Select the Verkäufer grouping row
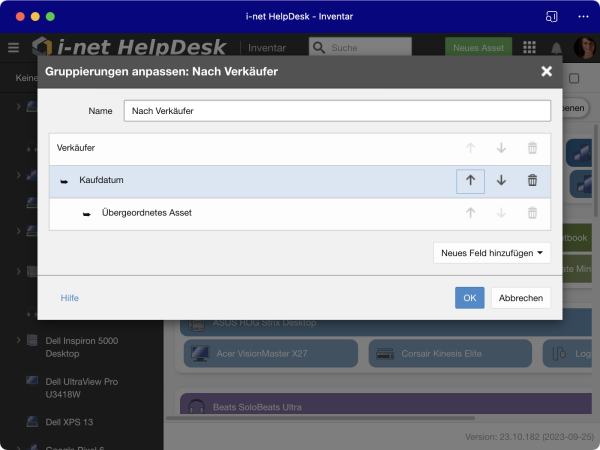 coord(250,148)
